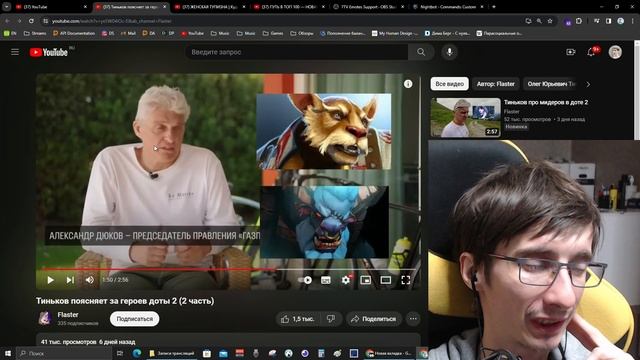Enter fullscreen mode
The height and width of the screenshot is (360, 640).
tap(406, 280)
